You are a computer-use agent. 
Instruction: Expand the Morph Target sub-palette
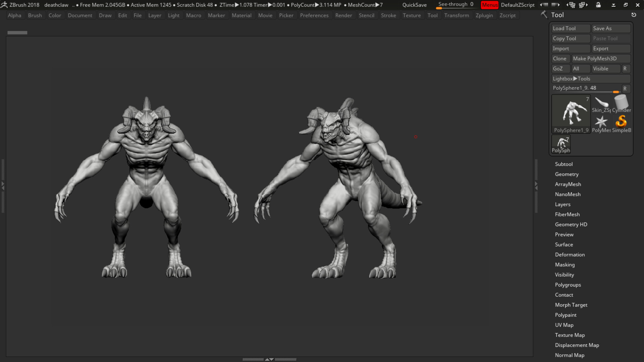[571, 305]
